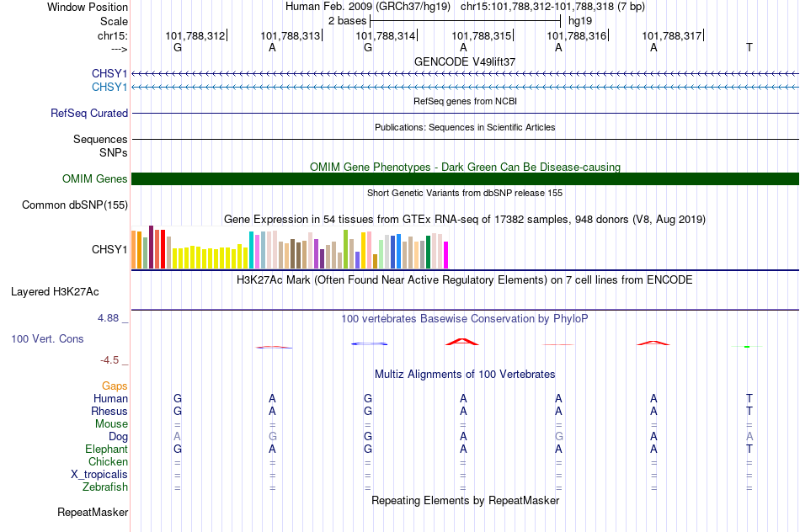Select the light blue CHSY1 transcript line
The image size is (800, 532).
(465, 88)
